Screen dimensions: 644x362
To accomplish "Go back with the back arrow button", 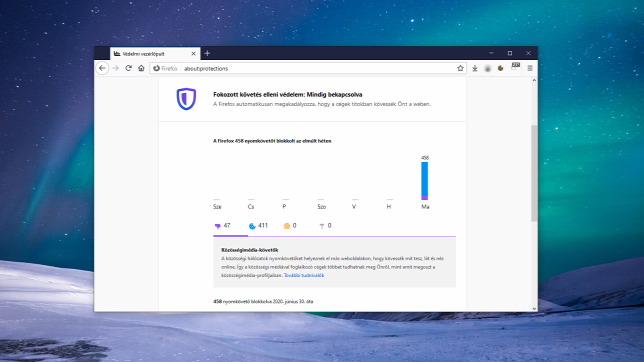I will pyautogui.click(x=102, y=68).
